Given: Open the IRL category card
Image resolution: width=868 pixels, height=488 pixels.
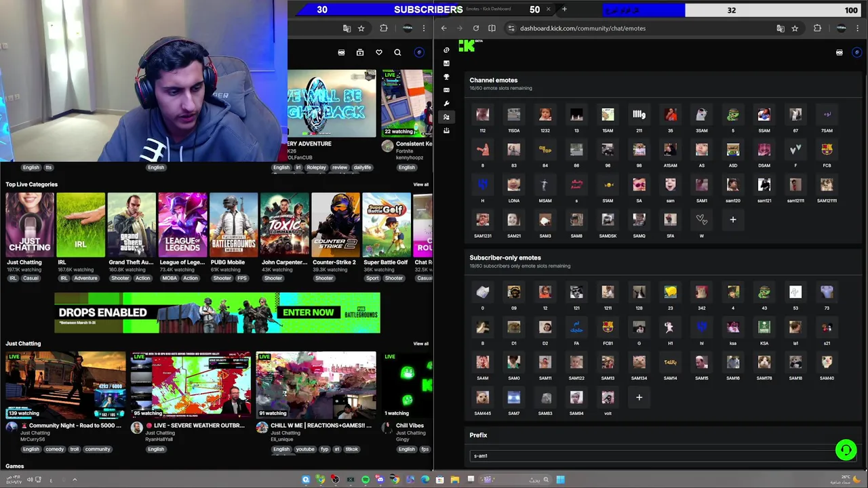Looking at the screenshot, I should point(81,226).
